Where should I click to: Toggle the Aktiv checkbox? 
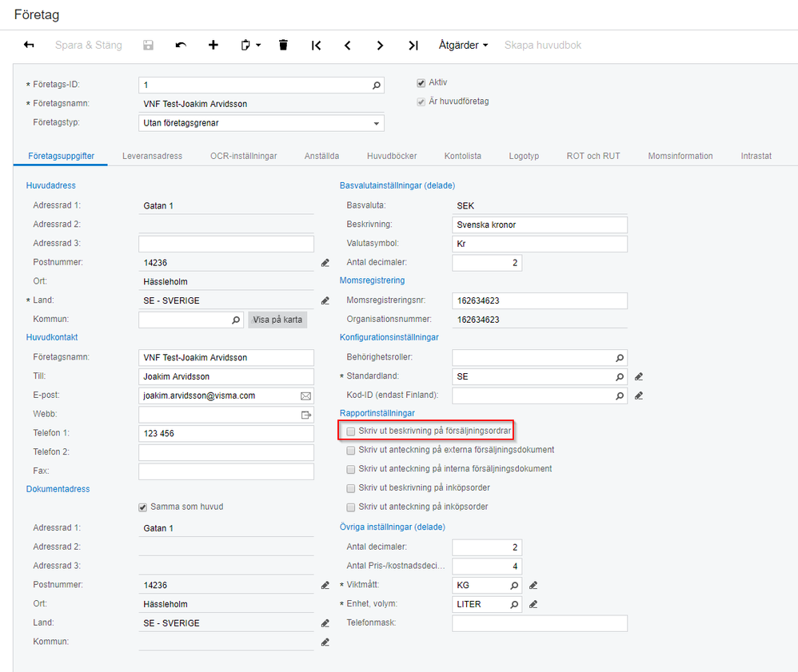pos(421,82)
